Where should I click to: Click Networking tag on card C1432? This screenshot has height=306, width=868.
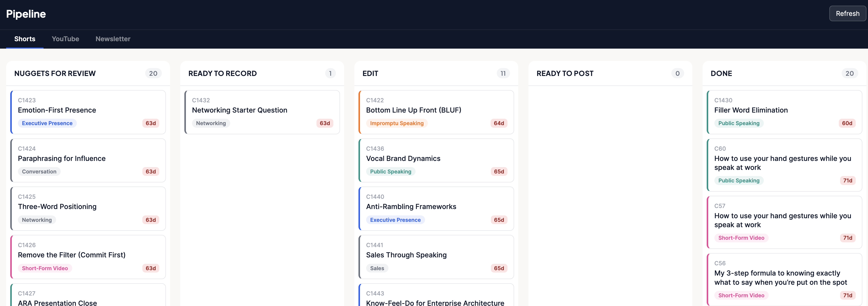point(211,123)
